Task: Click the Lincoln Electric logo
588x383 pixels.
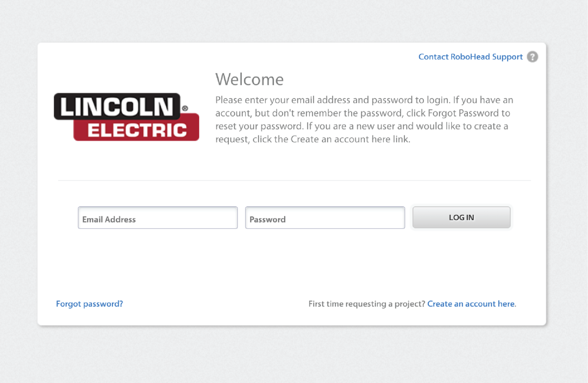Action: pyautogui.click(x=126, y=117)
